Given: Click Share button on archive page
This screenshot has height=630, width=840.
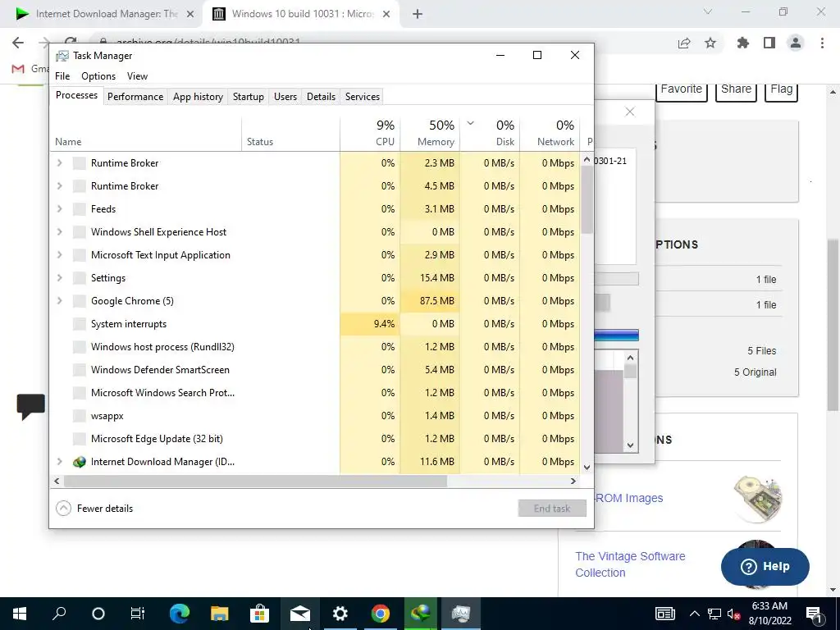Looking at the screenshot, I should (736, 90).
